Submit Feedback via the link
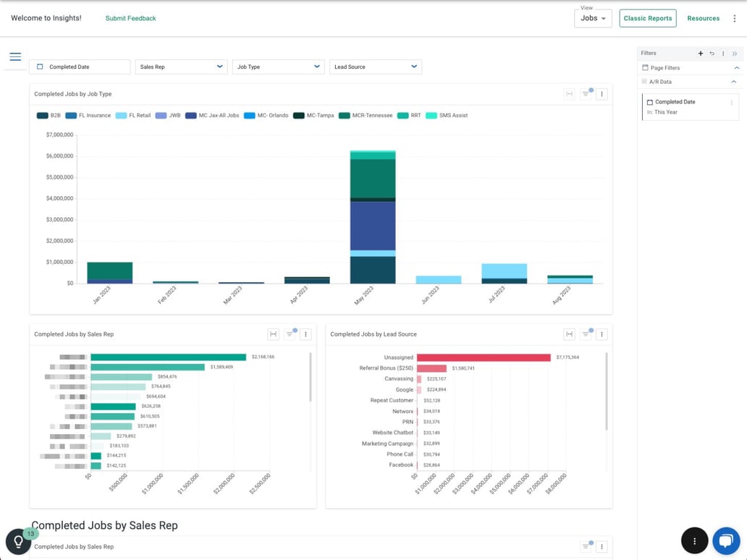The width and height of the screenshot is (747, 560). 130,18
